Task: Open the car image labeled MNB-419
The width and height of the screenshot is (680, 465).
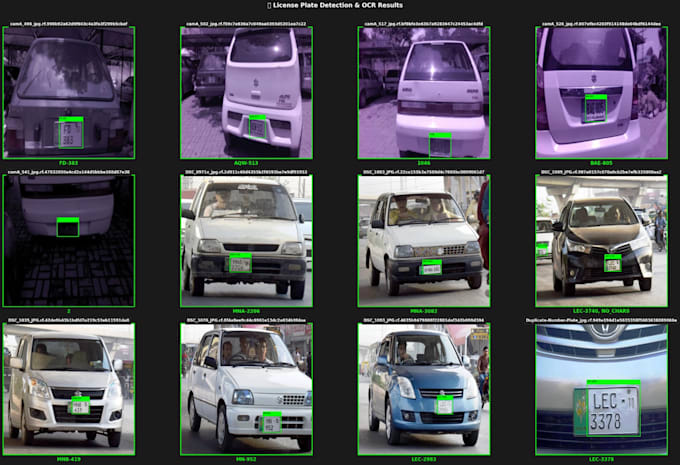Action: 69,389
